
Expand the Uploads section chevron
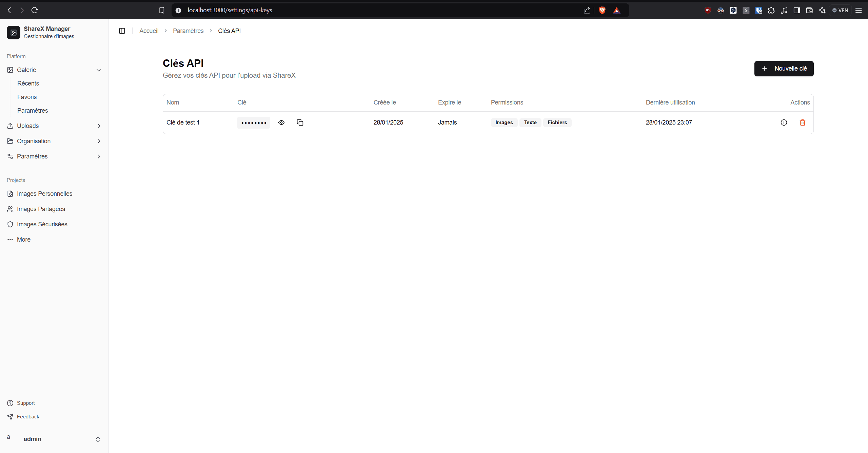click(x=99, y=126)
